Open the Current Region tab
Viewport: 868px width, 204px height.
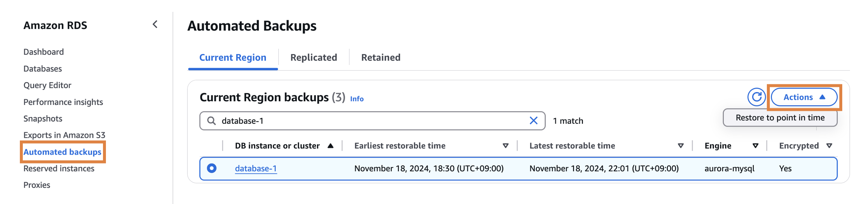(x=232, y=58)
